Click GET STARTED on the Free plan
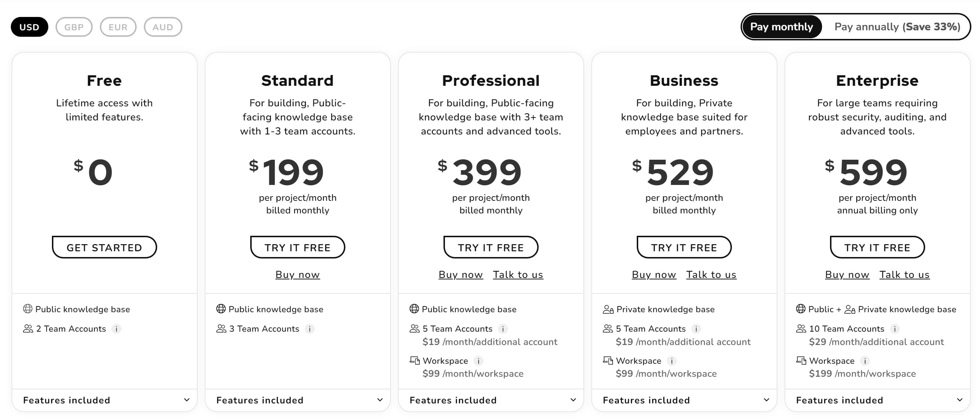The height and width of the screenshot is (420, 980). click(x=104, y=247)
